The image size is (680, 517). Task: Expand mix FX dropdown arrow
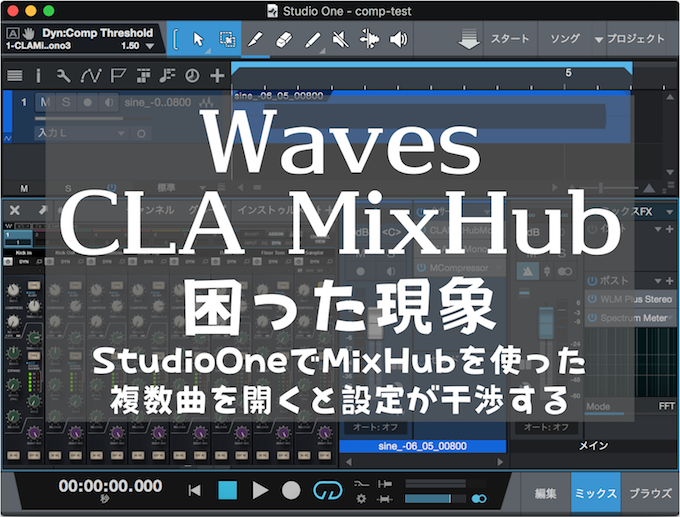[x=670, y=212]
